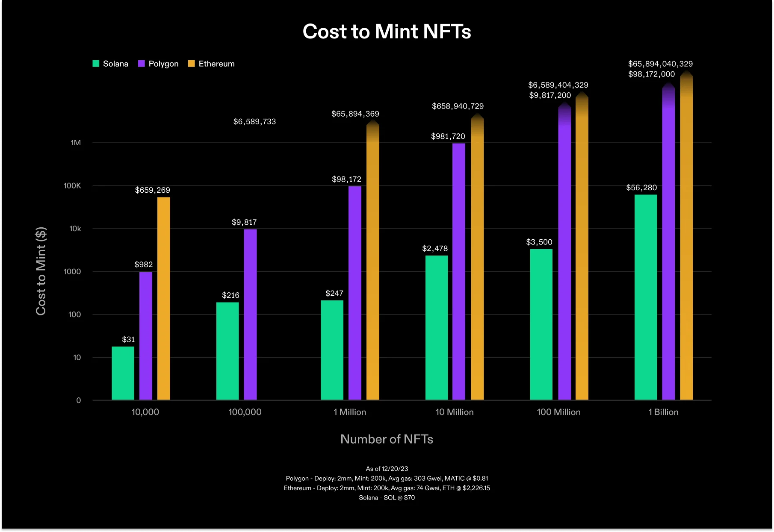Screen dimensions: 774x532
Task: Click the $9,817,200 Polygon bar label
Action: (550, 95)
